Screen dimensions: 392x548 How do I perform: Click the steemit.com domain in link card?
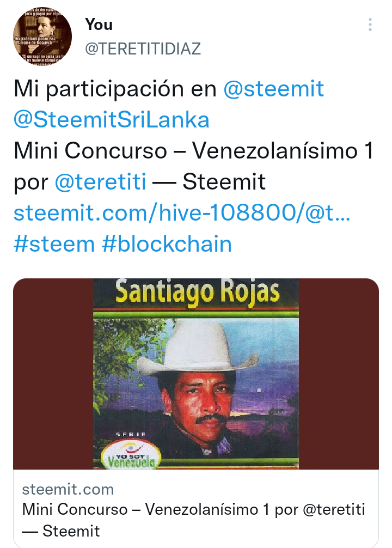point(68,489)
